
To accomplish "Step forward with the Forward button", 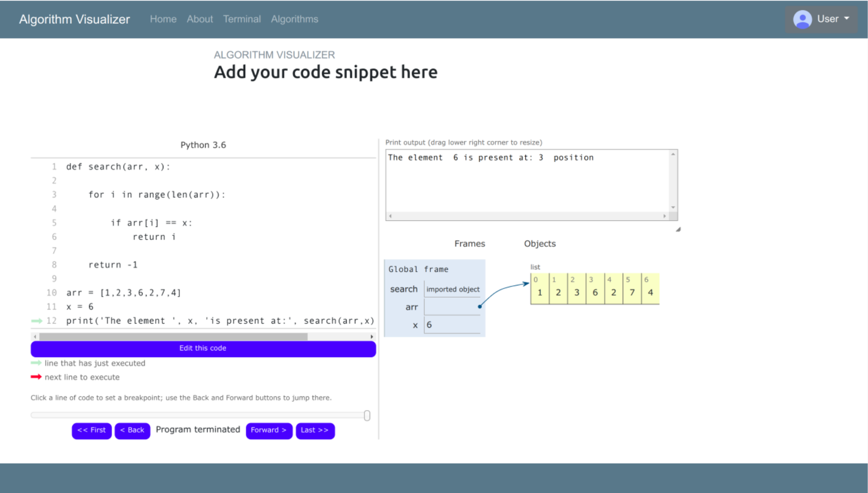I will pos(269,431).
